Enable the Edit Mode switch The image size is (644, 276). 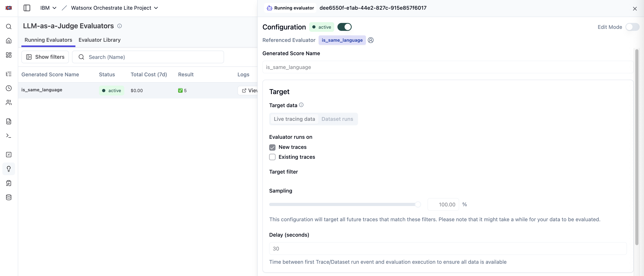click(x=632, y=27)
